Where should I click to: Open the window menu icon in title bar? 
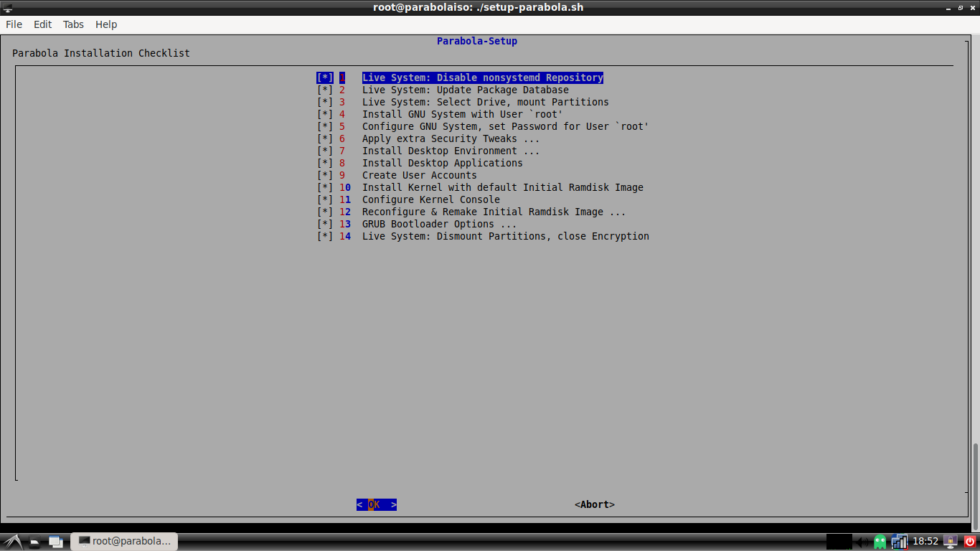coord(8,7)
